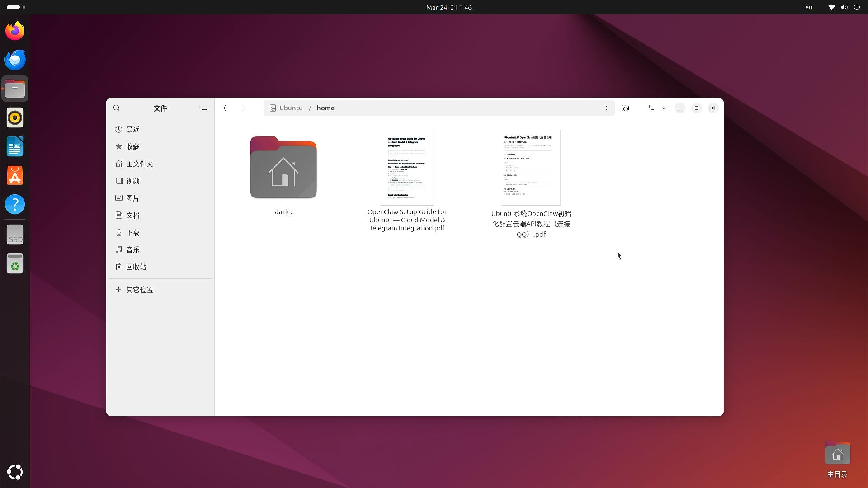Screen dimensions: 868x488
Task: Open Recent (最近) in sidebar
Action: [x=133, y=130]
